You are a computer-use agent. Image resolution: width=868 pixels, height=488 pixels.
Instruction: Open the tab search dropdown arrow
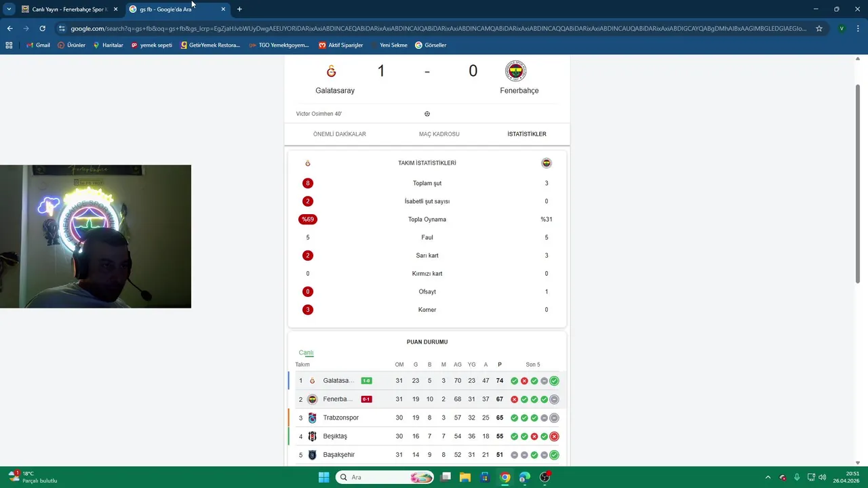9,9
